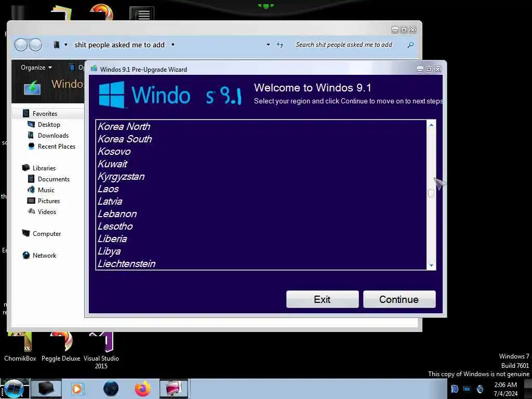
Task: Open Videos library in sidebar
Action: (47, 212)
